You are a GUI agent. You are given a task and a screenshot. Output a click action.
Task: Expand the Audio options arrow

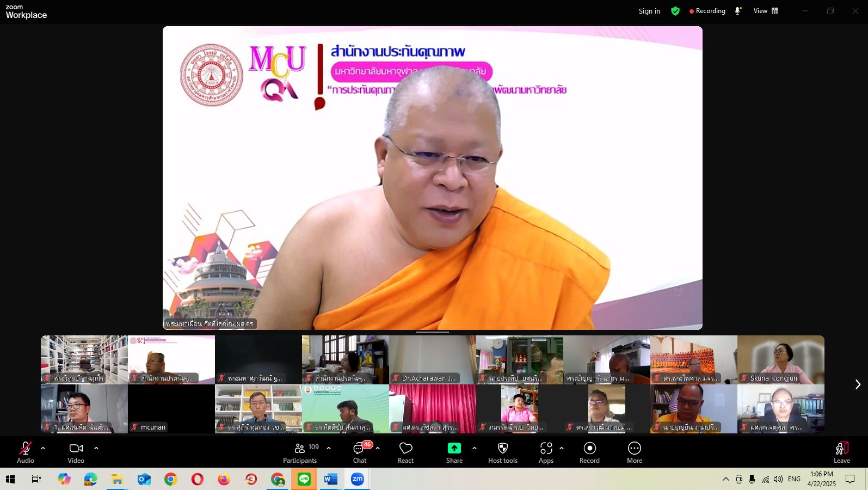pos(43,448)
